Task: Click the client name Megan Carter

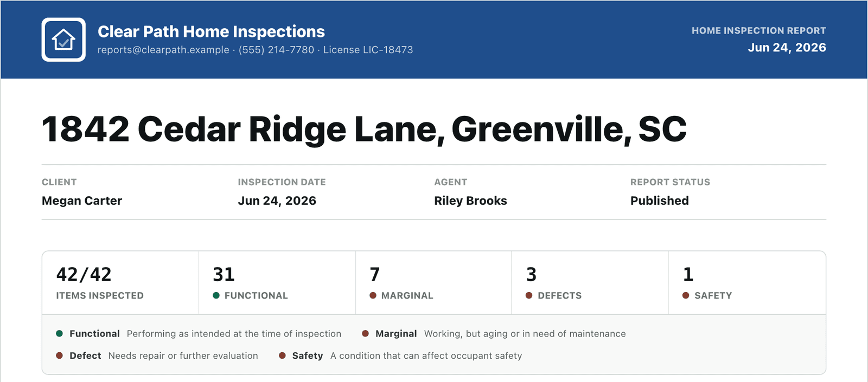Action: pos(82,200)
